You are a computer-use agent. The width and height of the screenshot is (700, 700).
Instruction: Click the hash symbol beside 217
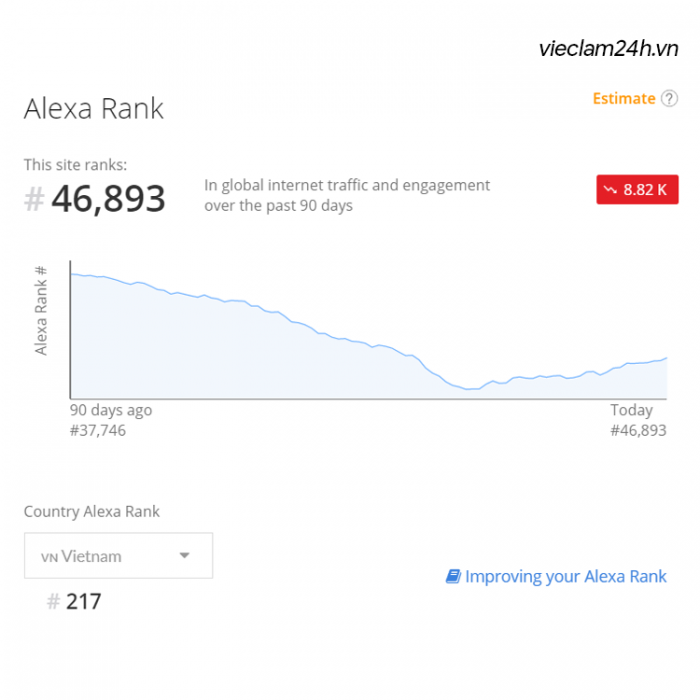point(54,601)
